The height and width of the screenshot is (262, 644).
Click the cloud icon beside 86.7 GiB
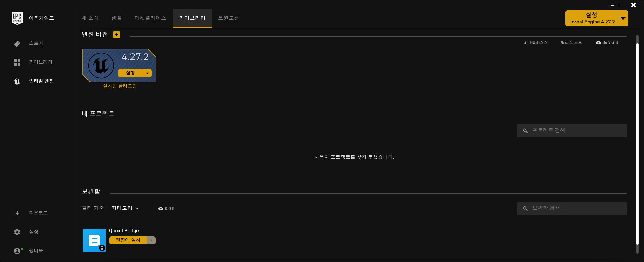(x=598, y=42)
